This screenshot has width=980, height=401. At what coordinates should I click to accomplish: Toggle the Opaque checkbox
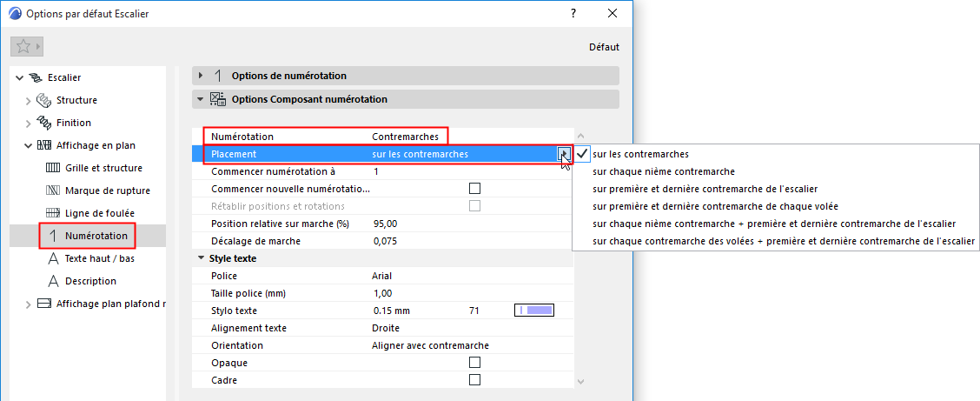(474, 362)
